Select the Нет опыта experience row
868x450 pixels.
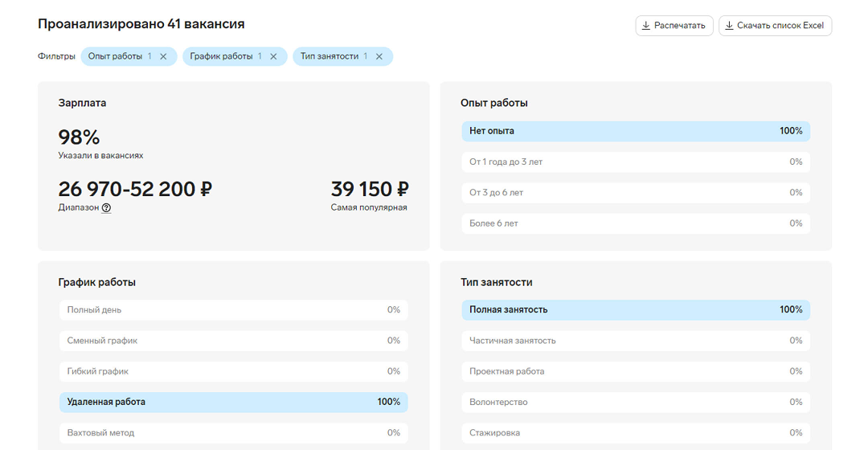click(635, 131)
